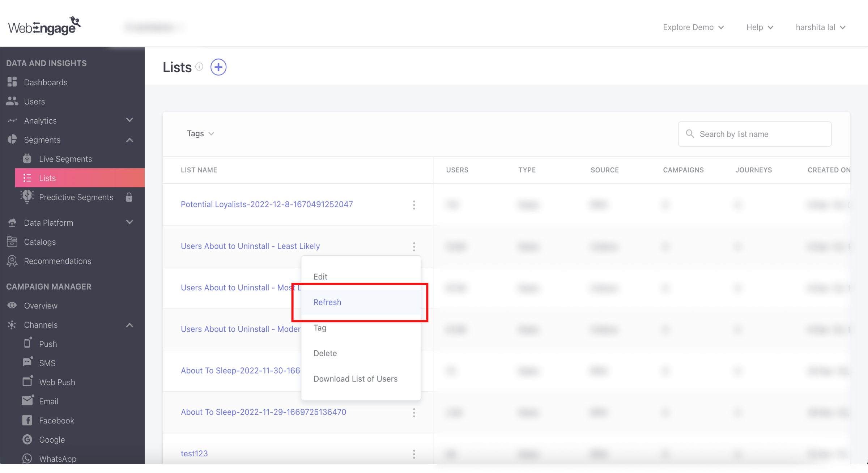
Task: Click the plus icon to create list
Action: [218, 67]
